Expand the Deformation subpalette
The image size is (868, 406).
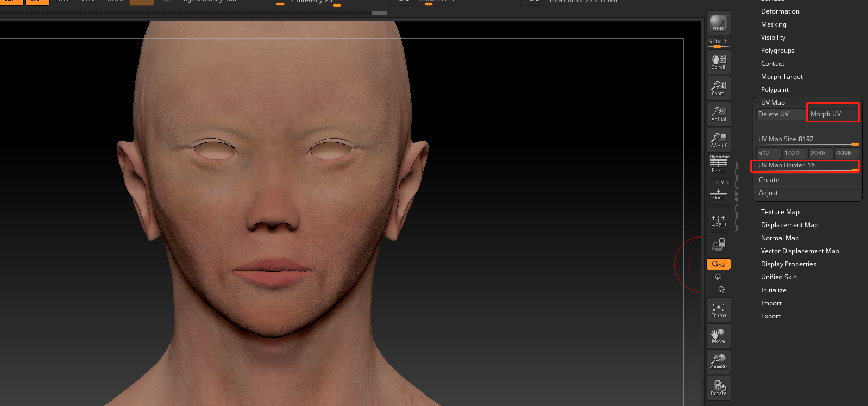click(780, 11)
